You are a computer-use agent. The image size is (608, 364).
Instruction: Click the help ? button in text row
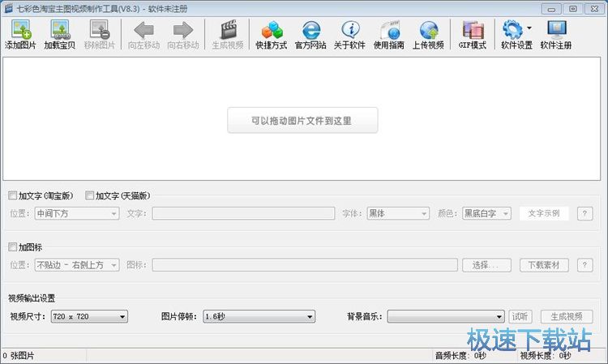pos(584,213)
